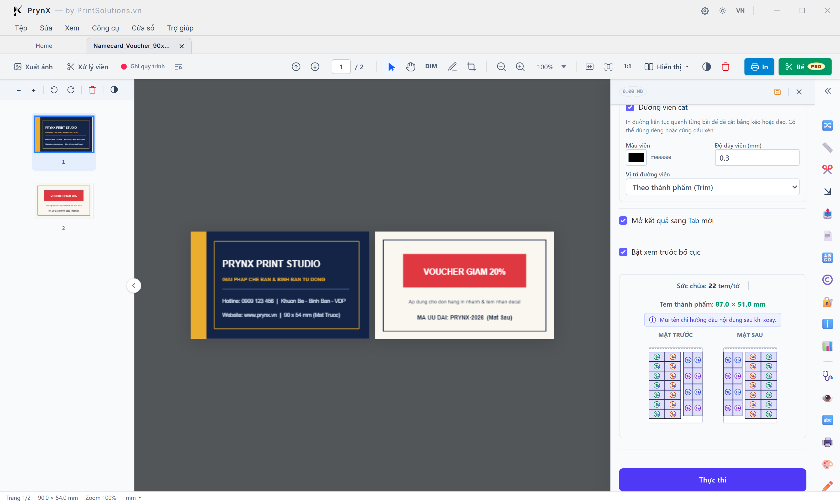Open the black Màu viền color swatch

pos(636,157)
